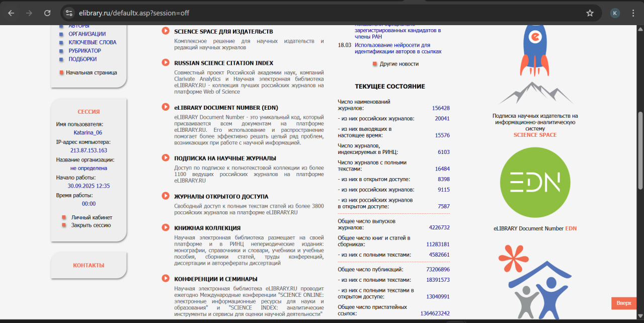Click arrow icon beside Russian Science Citation Index
This screenshot has width=644, height=323.
(x=166, y=63)
